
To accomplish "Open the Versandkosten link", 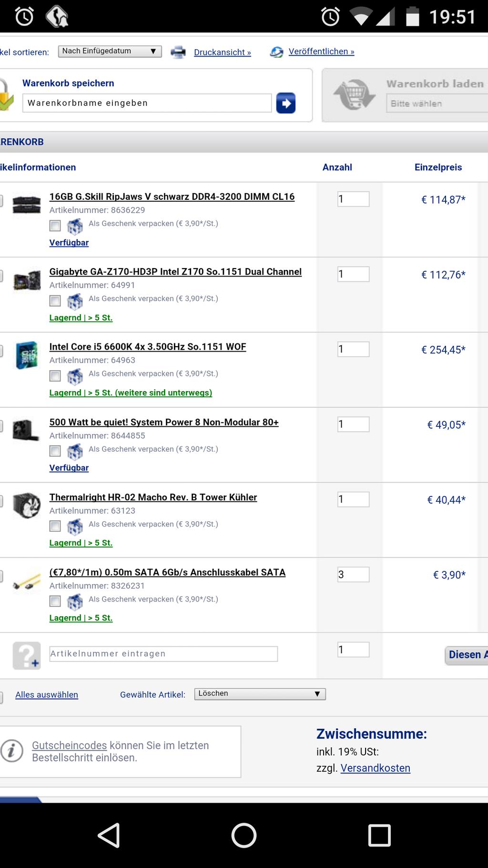I will click(375, 768).
